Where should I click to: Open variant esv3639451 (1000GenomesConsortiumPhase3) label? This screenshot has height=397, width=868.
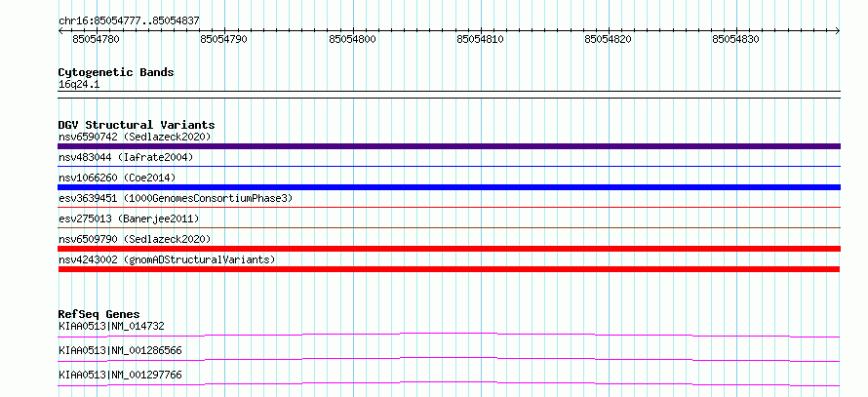(176, 198)
